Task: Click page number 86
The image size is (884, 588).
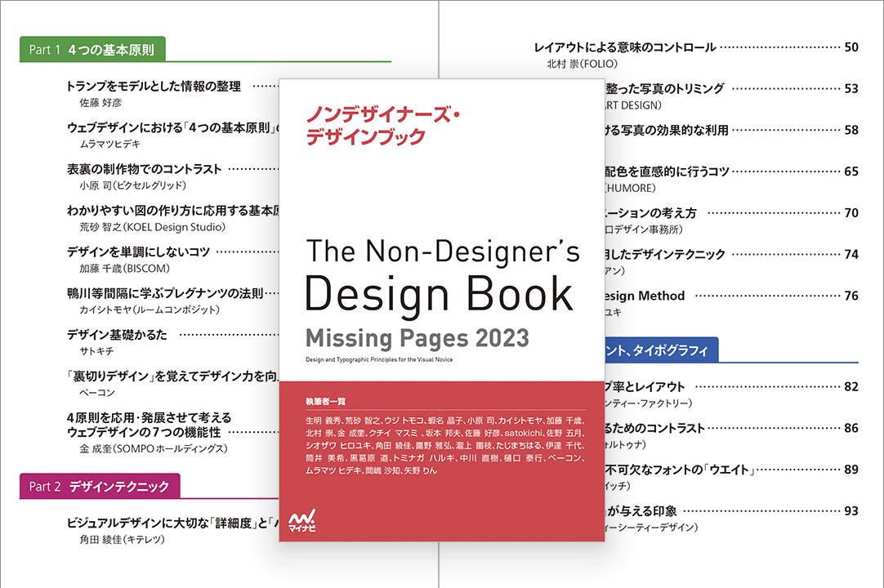Action: click(x=851, y=429)
